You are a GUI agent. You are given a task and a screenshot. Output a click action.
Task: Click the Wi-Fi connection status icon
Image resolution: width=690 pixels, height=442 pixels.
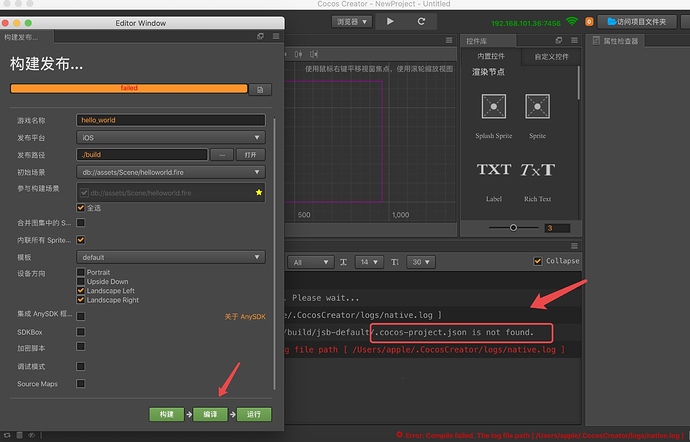pos(572,21)
